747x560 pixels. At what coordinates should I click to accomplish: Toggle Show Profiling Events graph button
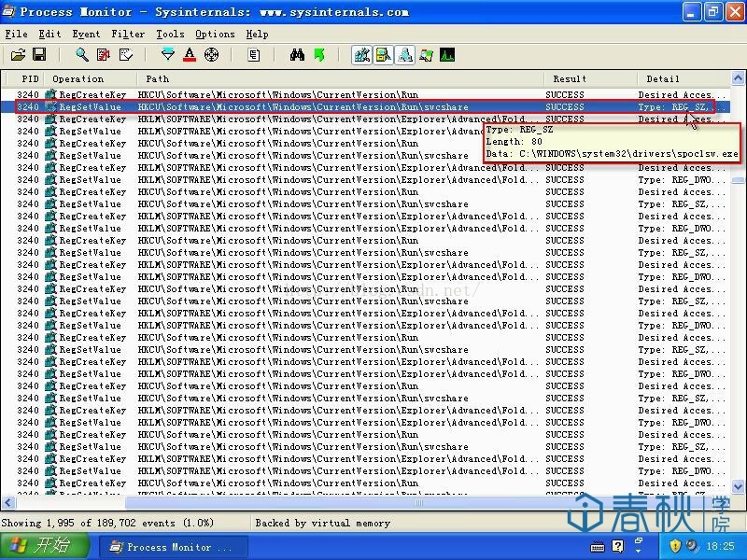coord(447,55)
